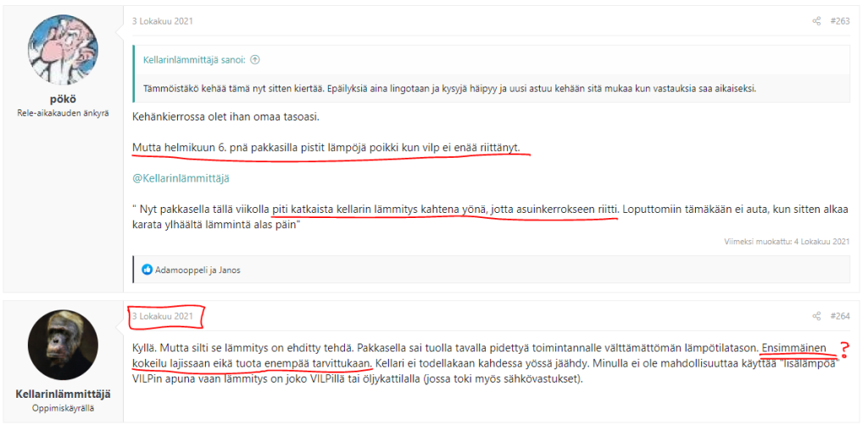Open Kellarinlämmittäjä's ape avatar

coord(64,344)
